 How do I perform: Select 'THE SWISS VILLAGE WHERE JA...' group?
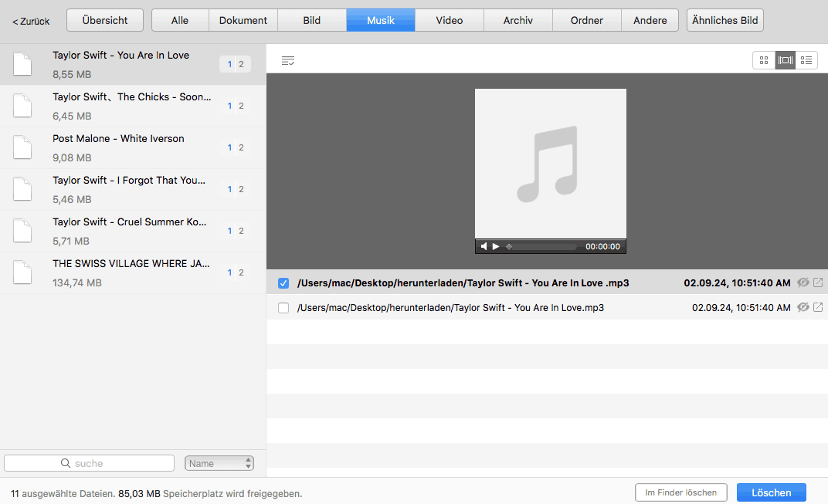[133, 273]
